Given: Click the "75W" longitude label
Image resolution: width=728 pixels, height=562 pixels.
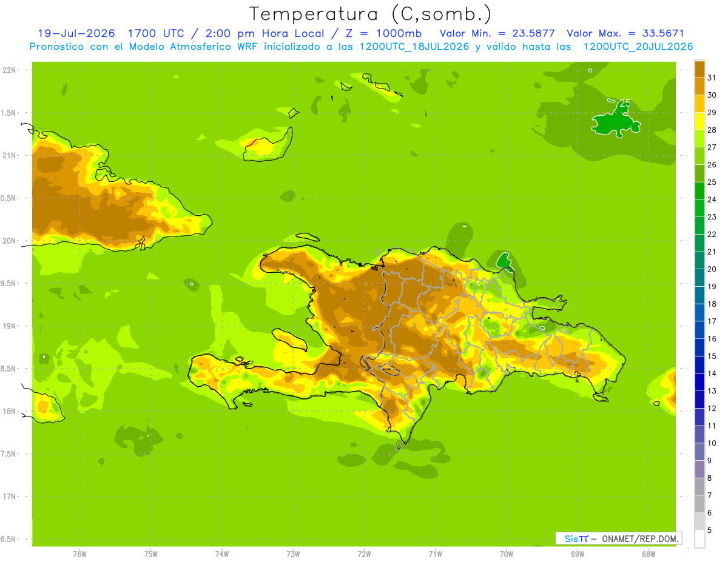Looking at the screenshot, I should coord(151,554).
